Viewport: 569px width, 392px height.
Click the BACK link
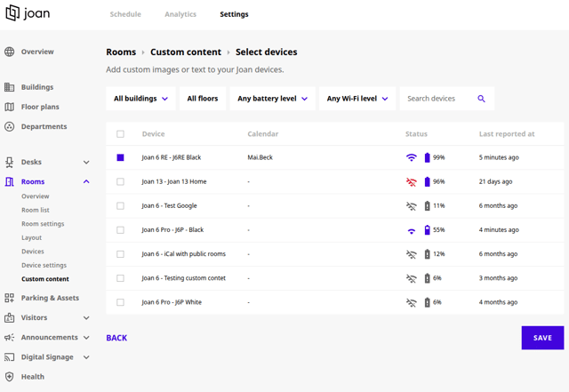116,338
